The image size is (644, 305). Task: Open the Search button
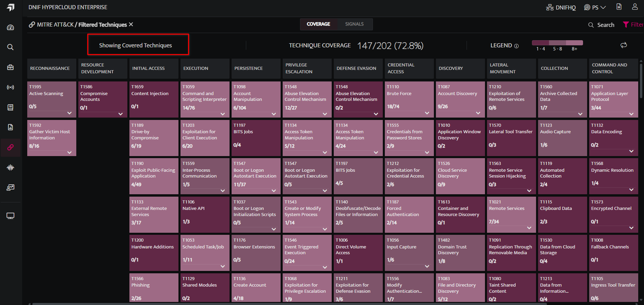pos(601,25)
